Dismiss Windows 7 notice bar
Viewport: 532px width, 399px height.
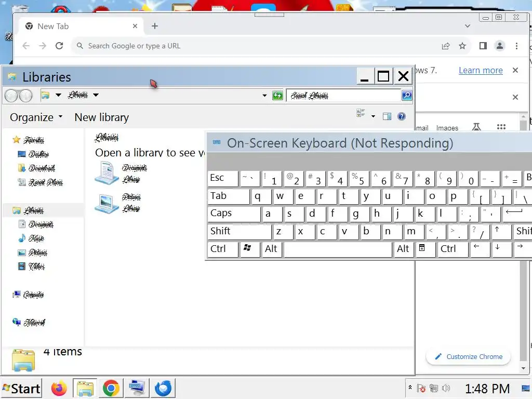click(515, 70)
